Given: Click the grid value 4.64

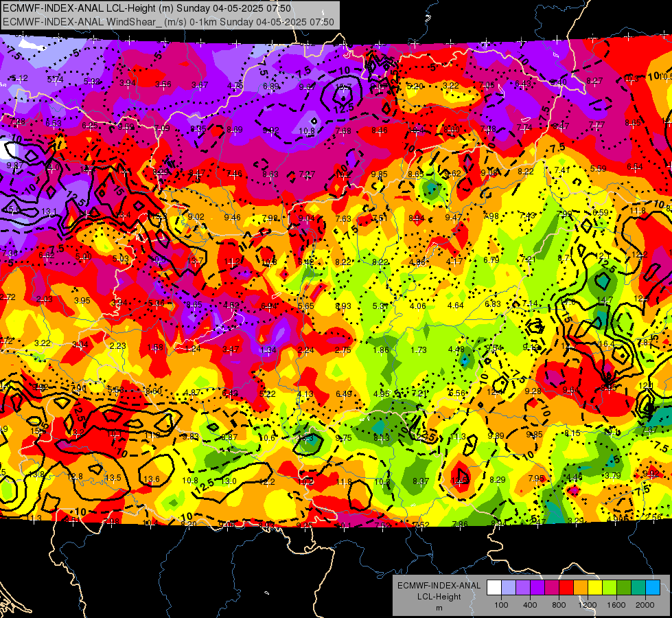Looking at the screenshot, I should click(x=456, y=306).
